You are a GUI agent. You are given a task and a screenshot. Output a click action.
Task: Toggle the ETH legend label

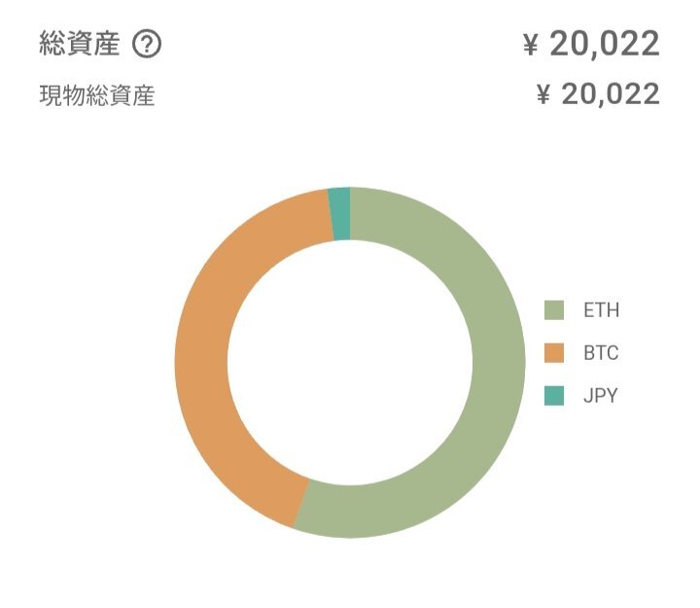click(x=601, y=311)
